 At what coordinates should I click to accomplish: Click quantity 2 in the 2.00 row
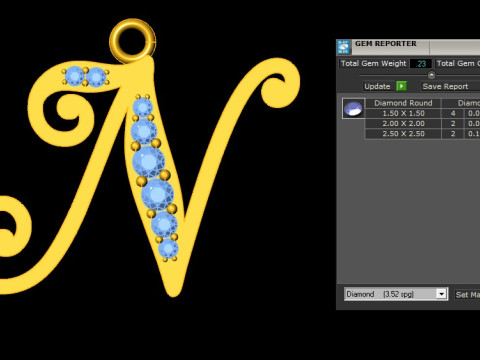(453, 124)
